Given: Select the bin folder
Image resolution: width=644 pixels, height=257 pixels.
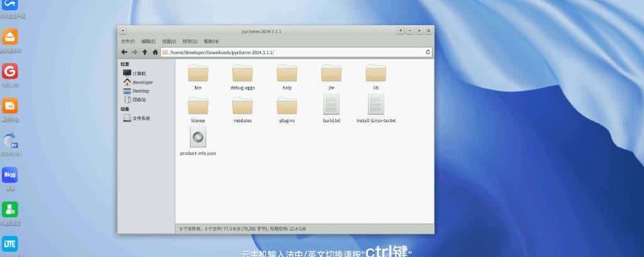Looking at the screenshot, I should tap(197, 74).
